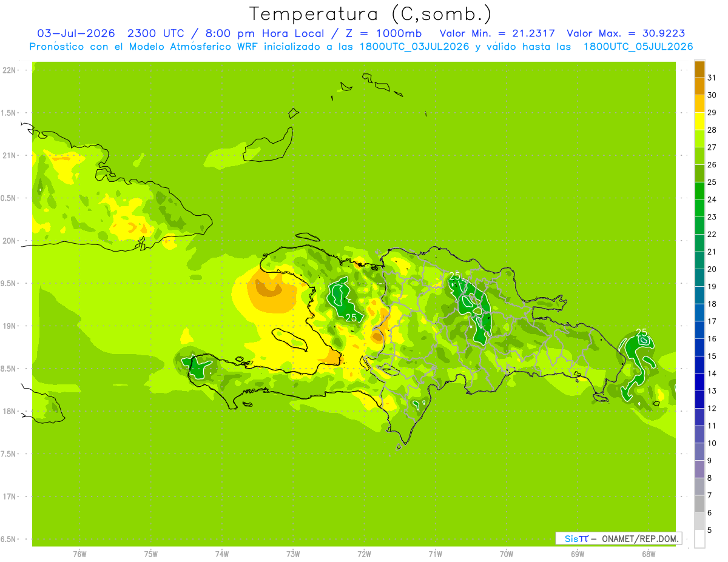
Task: Click the '28' color scale label
Action: pyautogui.click(x=712, y=130)
